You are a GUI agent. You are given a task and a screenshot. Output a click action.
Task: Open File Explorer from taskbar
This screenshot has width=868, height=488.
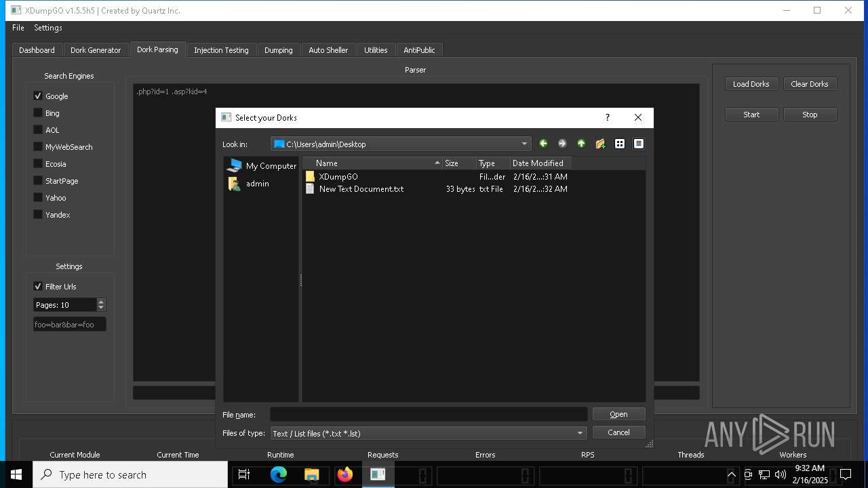point(311,474)
